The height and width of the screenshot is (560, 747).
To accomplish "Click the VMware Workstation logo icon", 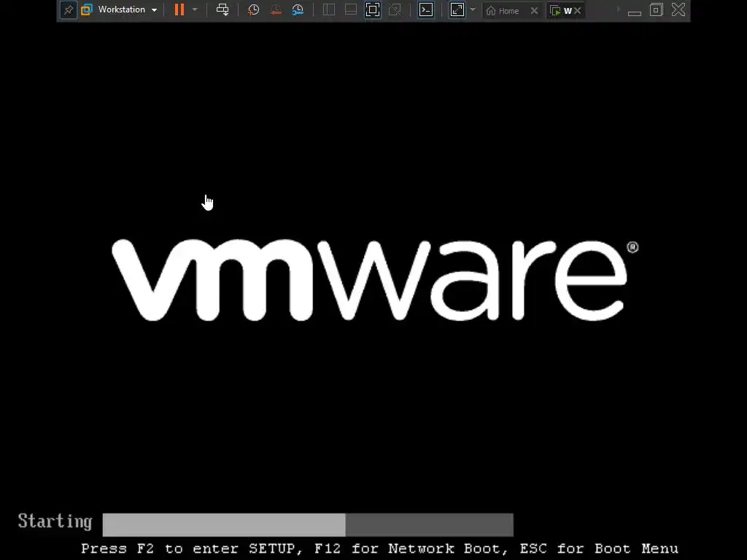I will click(x=87, y=9).
